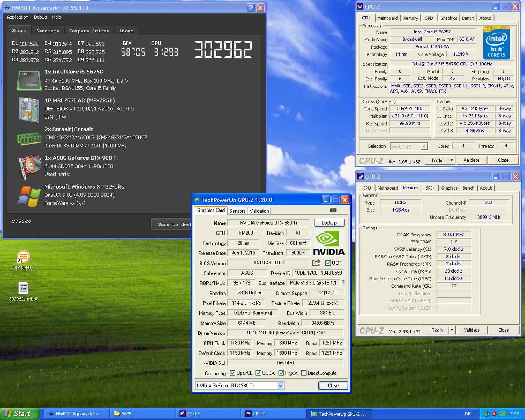Click the DE language indicator in taskbar

468,414
